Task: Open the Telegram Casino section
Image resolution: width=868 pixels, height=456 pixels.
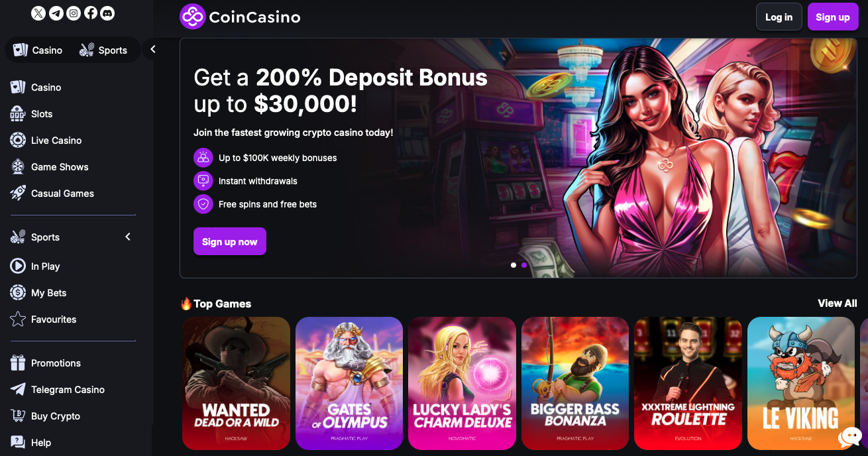Action: tap(68, 389)
